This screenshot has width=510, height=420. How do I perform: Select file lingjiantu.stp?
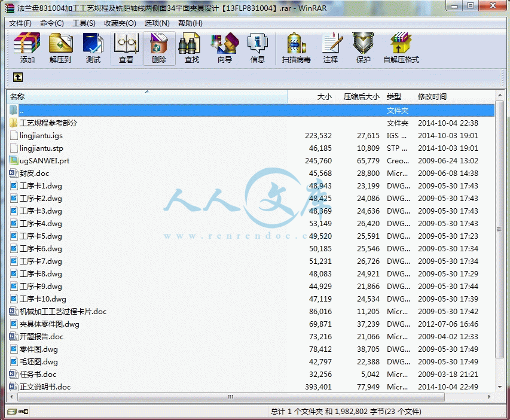tap(41, 148)
